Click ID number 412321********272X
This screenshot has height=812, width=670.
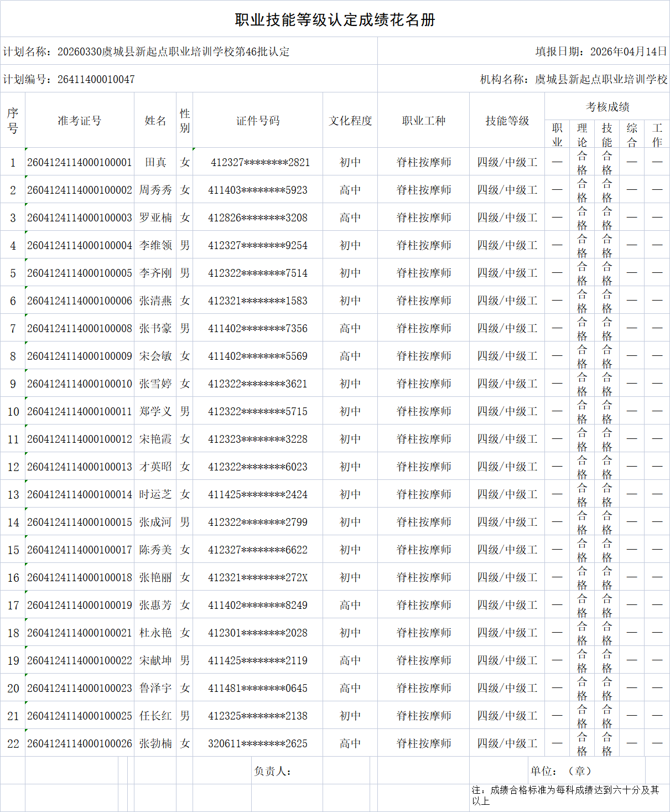pos(258,577)
